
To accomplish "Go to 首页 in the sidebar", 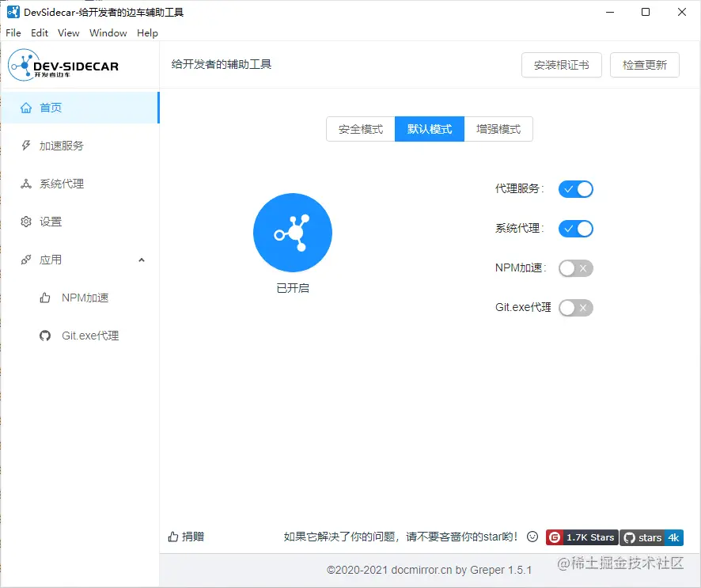I will (80, 108).
